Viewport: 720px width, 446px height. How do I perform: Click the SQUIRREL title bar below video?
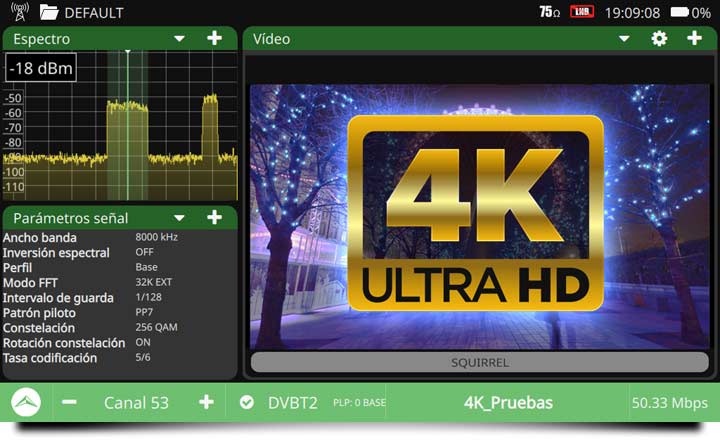click(479, 362)
